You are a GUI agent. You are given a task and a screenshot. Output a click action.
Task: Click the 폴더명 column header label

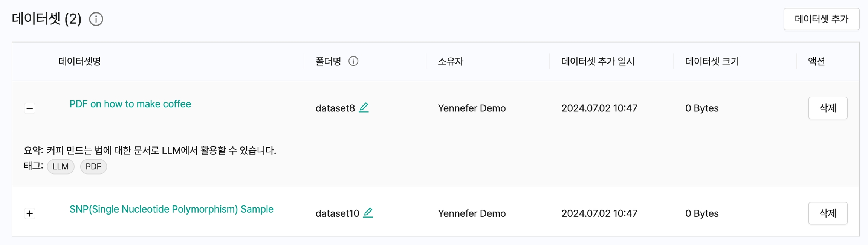pyautogui.click(x=328, y=61)
